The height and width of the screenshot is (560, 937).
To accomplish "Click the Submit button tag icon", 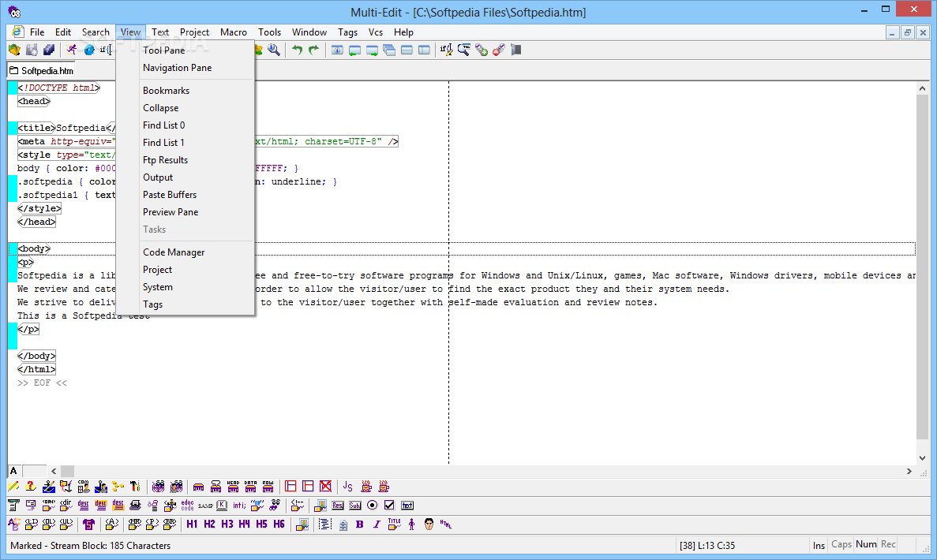I will click(355, 506).
